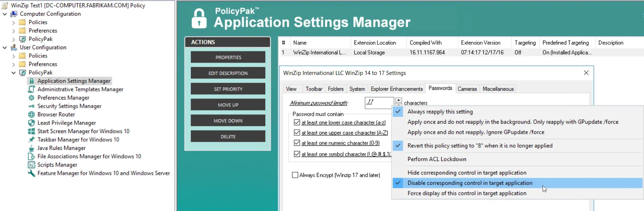This screenshot has height=211, width=644.
Task: Click Preferences folder icon under Computer Configuration
Action: 22,31
